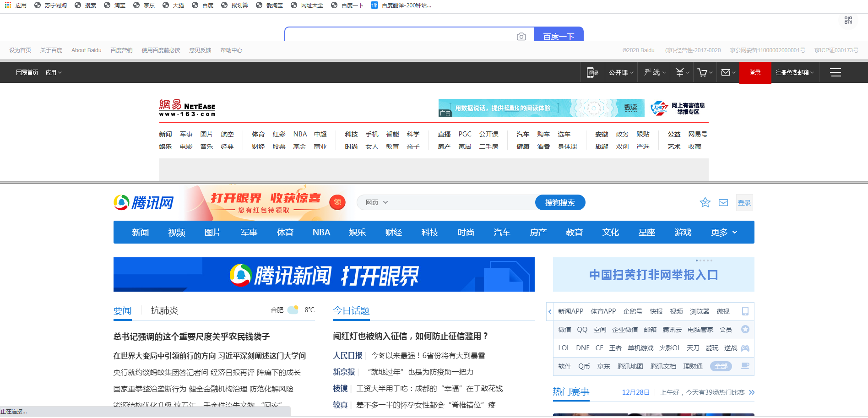Click the blue mail envelope icon on Tencent header
The width and height of the screenshot is (868, 418).
click(723, 202)
